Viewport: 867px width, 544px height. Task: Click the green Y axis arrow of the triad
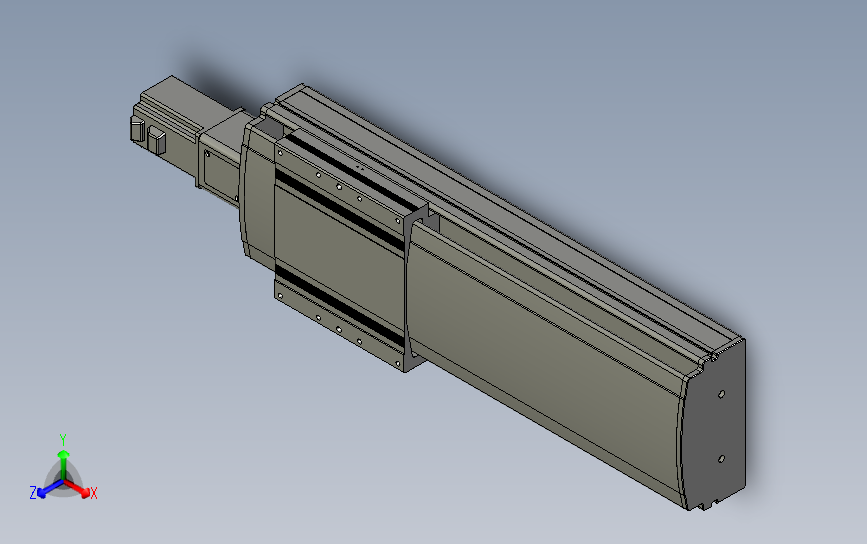64,464
